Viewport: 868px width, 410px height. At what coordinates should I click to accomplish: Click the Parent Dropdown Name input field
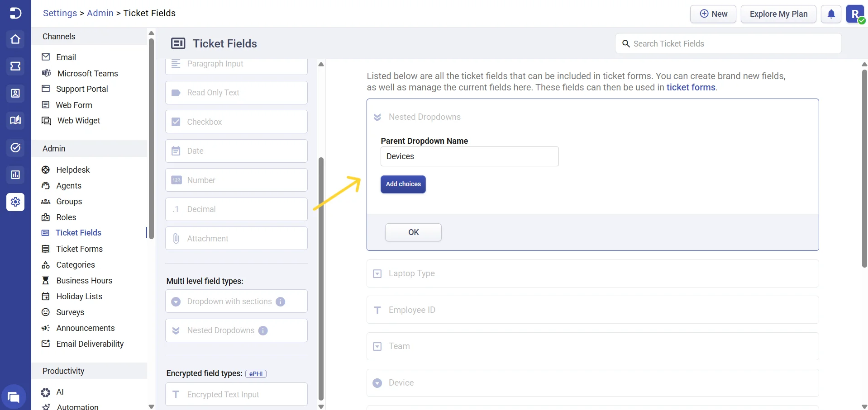point(470,156)
